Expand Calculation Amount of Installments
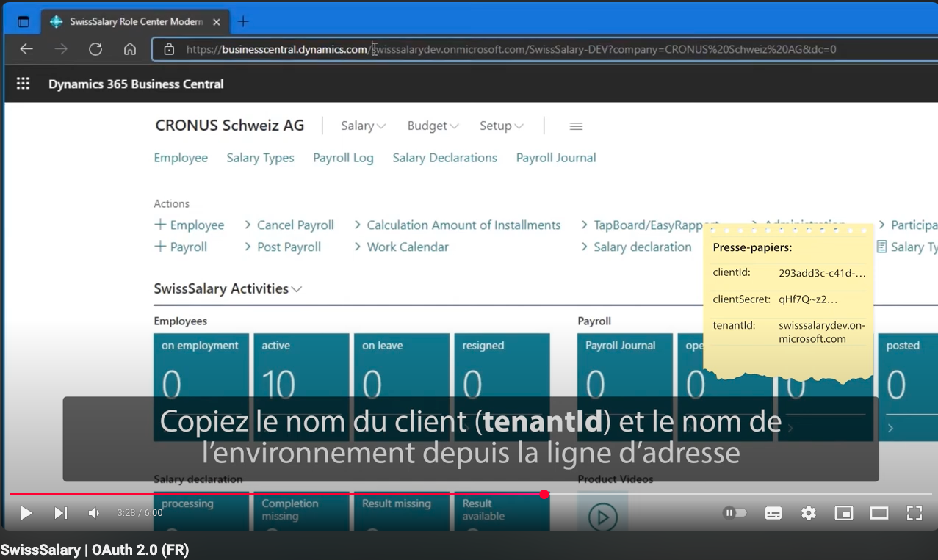The width and height of the screenshot is (938, 560). coord(457,225)
